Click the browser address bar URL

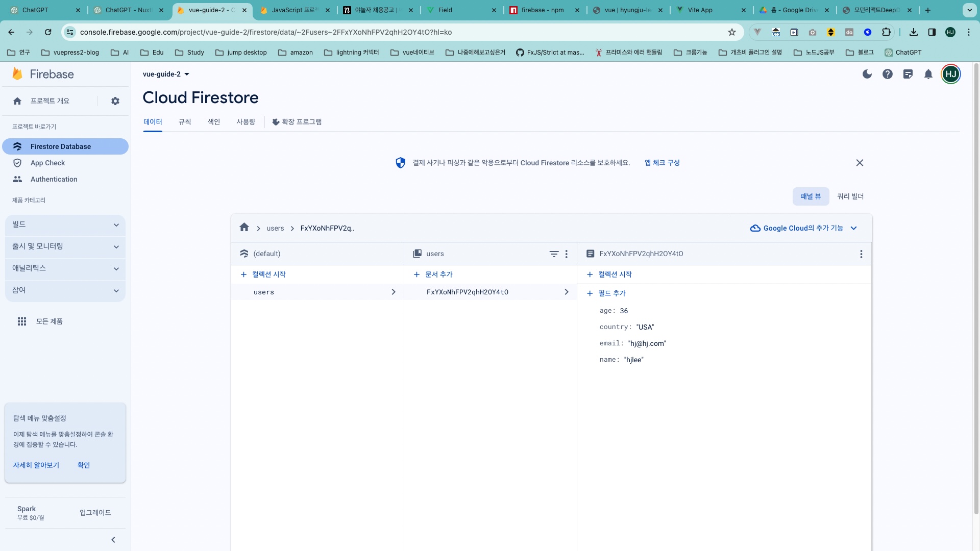point(265,32)
